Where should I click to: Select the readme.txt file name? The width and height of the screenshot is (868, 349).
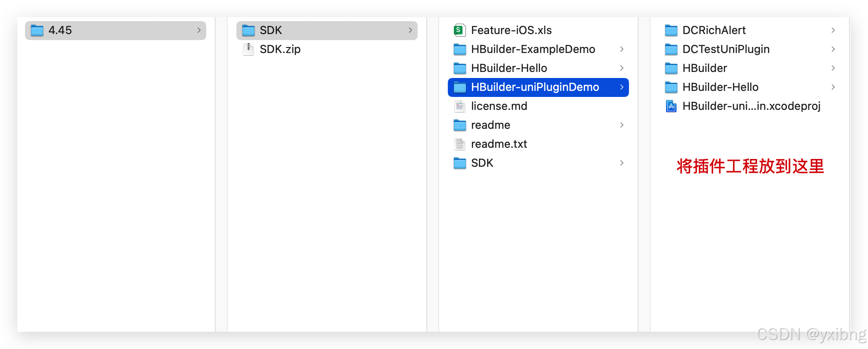499,144
